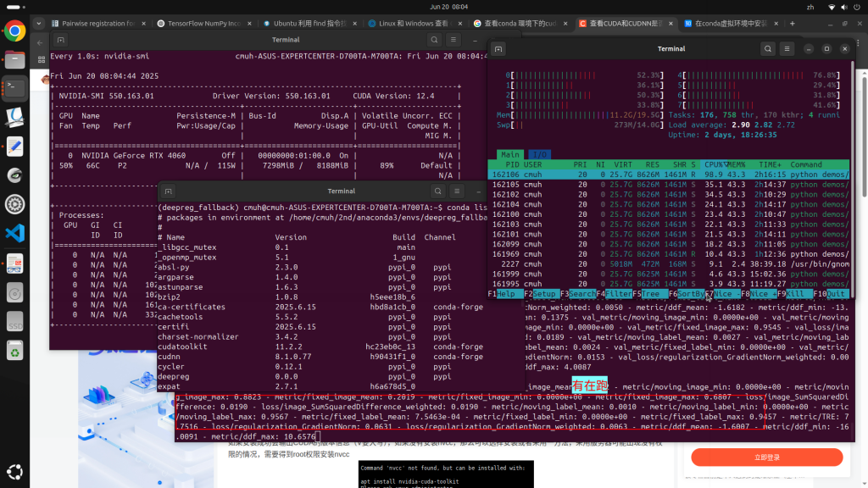
Task: Select htop process row PID 161969
Action: 669,254
